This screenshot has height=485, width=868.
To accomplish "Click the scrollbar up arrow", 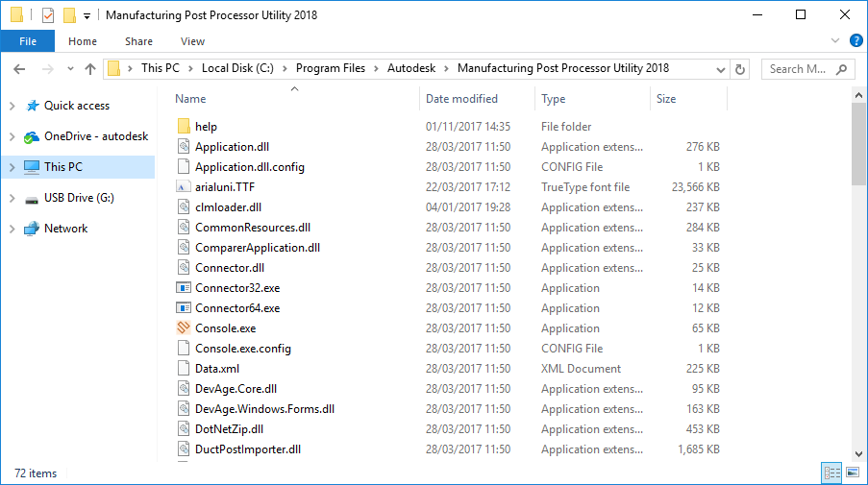I will (x=858, y=96).
